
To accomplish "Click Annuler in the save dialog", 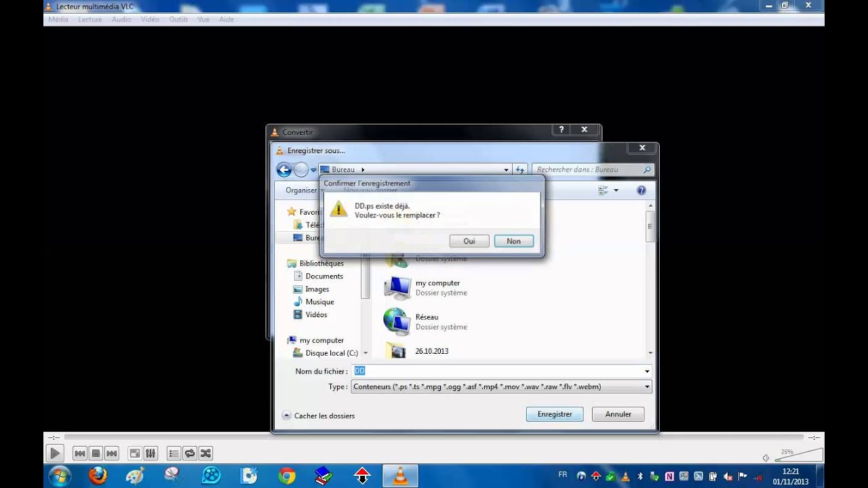I will [618, 414].
